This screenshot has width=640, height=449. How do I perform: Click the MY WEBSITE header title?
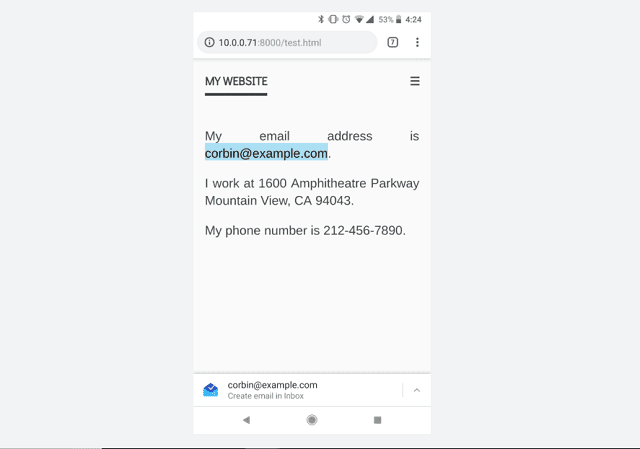pos(236,81)
